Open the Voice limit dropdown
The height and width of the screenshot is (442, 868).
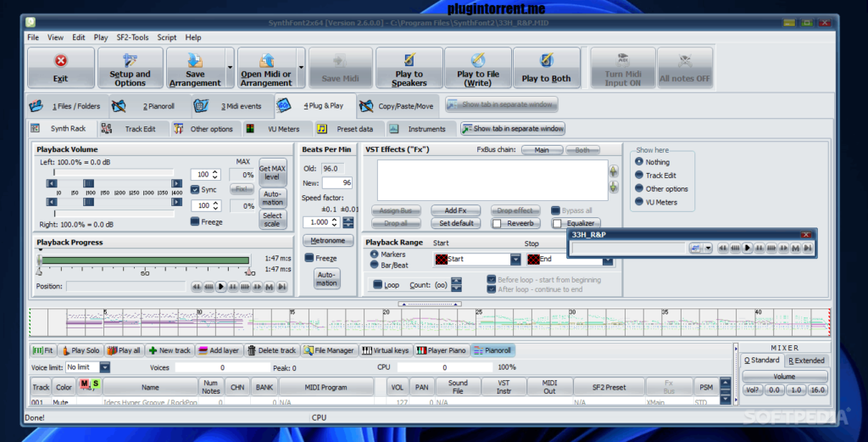(104, 367)
